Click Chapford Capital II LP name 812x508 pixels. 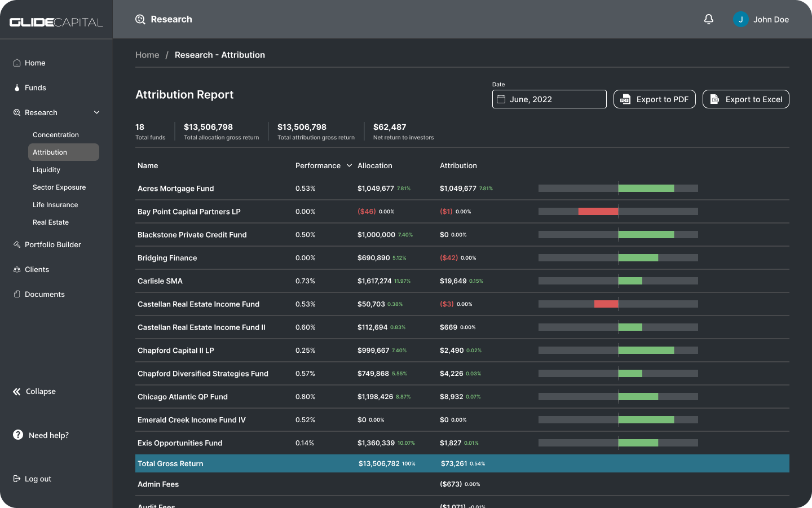[x=176, y=351]
